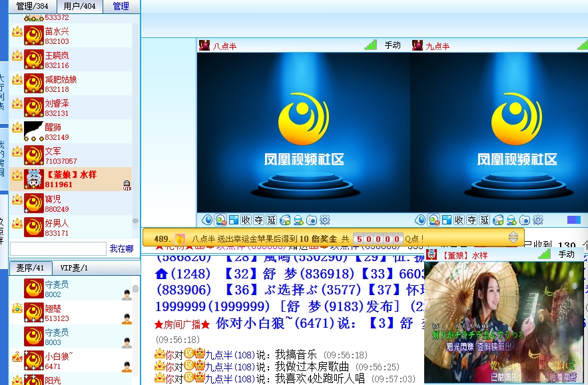The width and height of the screenshot is (588, 385).
Task: Select the highlighted user 【堇狼】水样
Action: [x=71, y=179]
